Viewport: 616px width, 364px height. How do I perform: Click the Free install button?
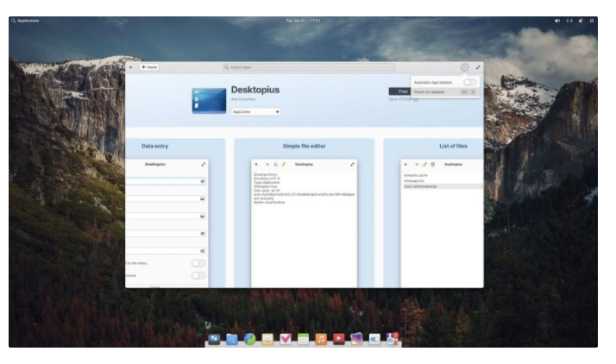pos(400,91)
